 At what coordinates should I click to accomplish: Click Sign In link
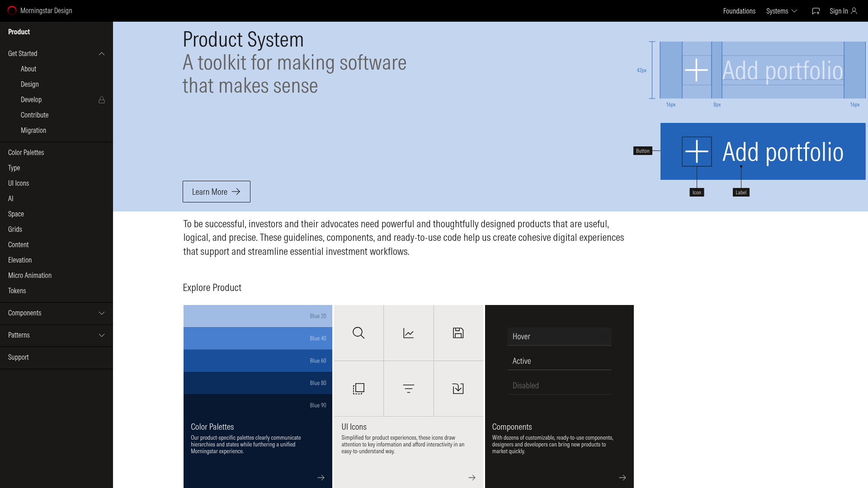(839, 11)
